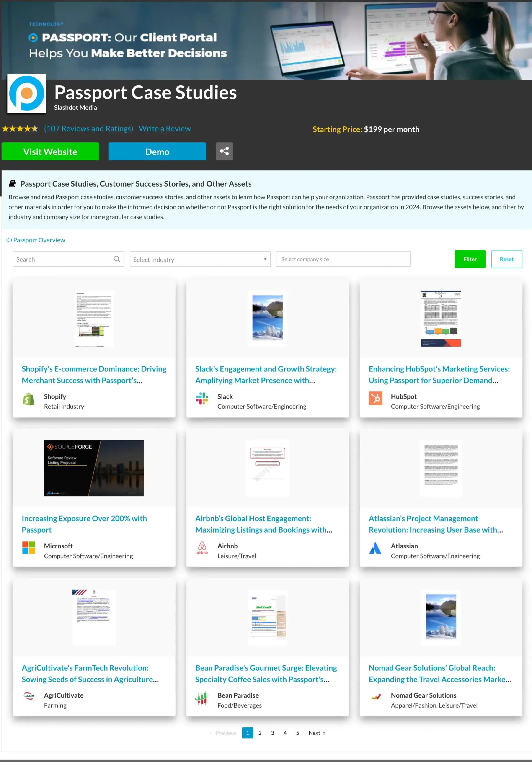Image resolution: width=532 pixels, height=762 pixels.
Task: Open Bean Paradise's Gourmet Surge title
Action: point(266,673)
